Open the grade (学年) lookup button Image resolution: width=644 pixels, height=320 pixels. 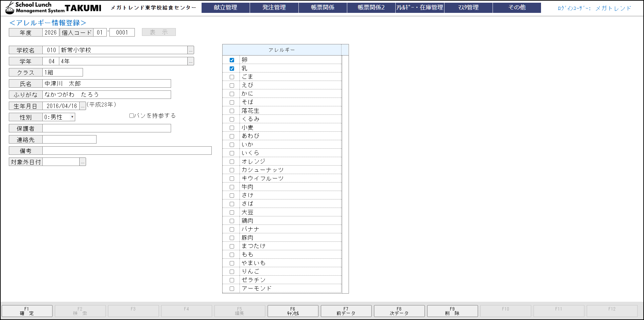tap(191, 61)
